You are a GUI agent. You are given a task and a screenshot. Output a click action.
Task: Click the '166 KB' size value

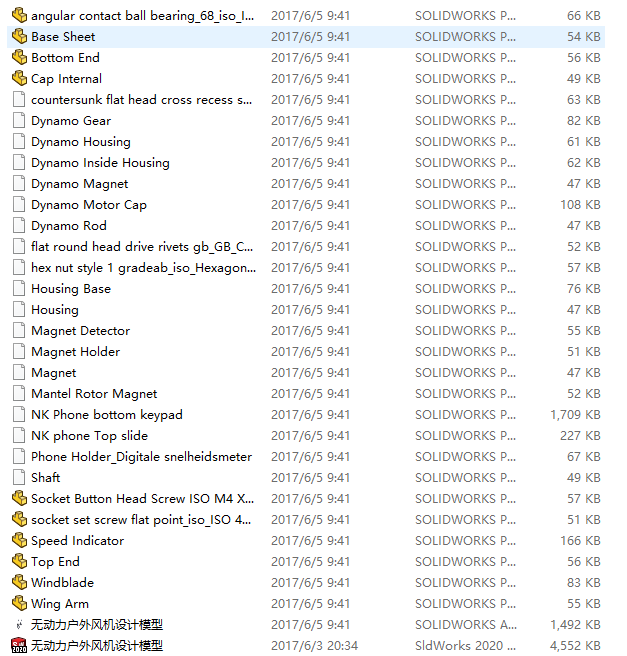580,541
